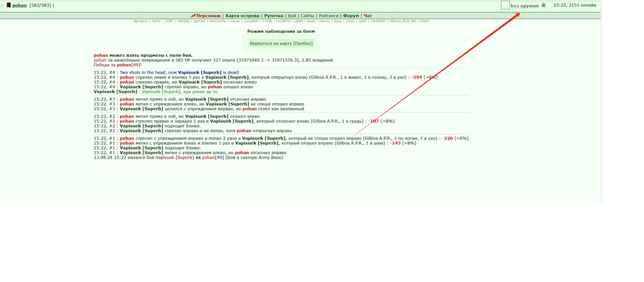The width and height of the screenshot is (644, 282).
Task: Click the госАВТО sub-menu link
Action: tap(284, 21)
